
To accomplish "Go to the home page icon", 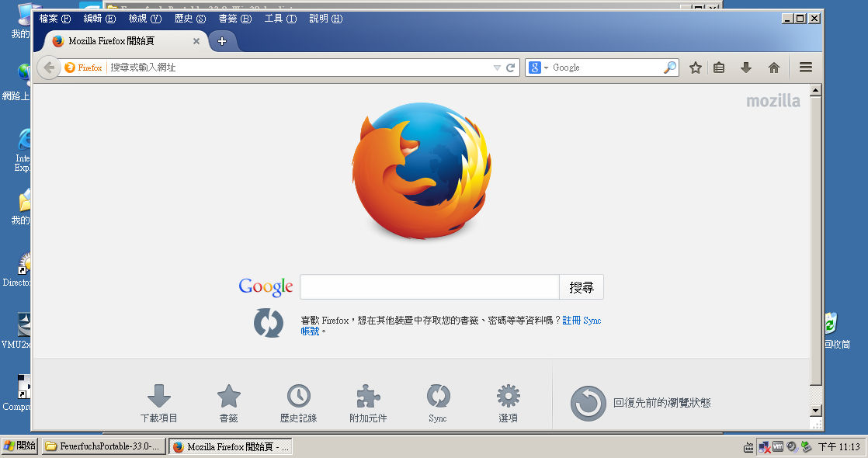I will 774,68.
